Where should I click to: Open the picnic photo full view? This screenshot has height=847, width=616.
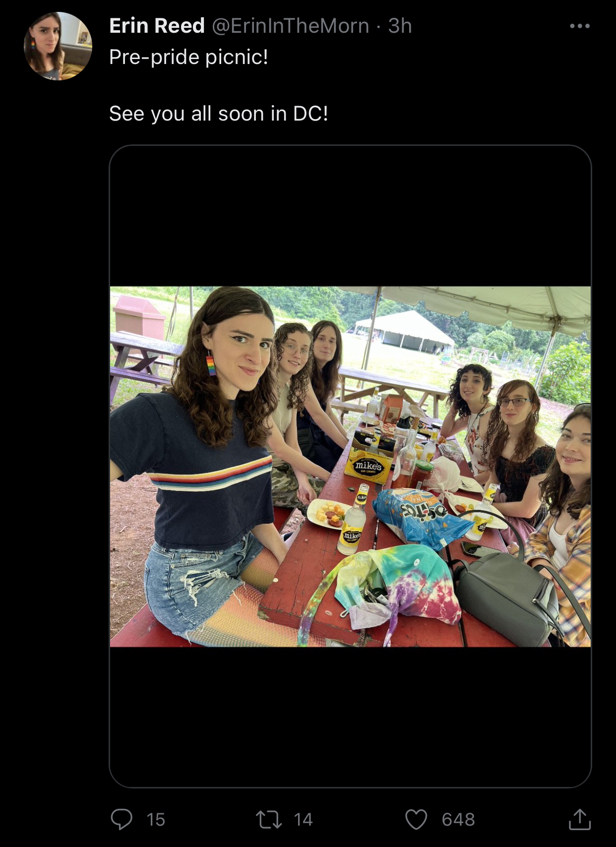[350, 466]
